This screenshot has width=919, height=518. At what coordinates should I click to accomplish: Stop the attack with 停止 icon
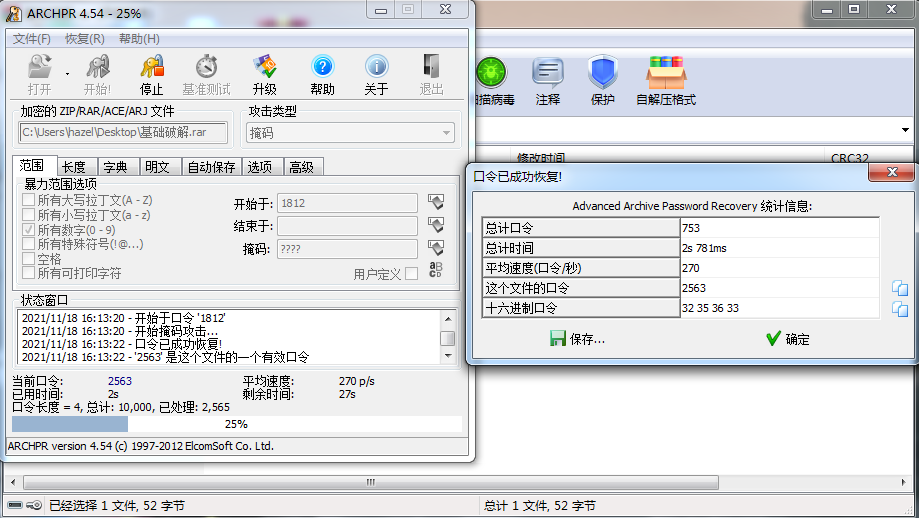(x=152, y=67)
